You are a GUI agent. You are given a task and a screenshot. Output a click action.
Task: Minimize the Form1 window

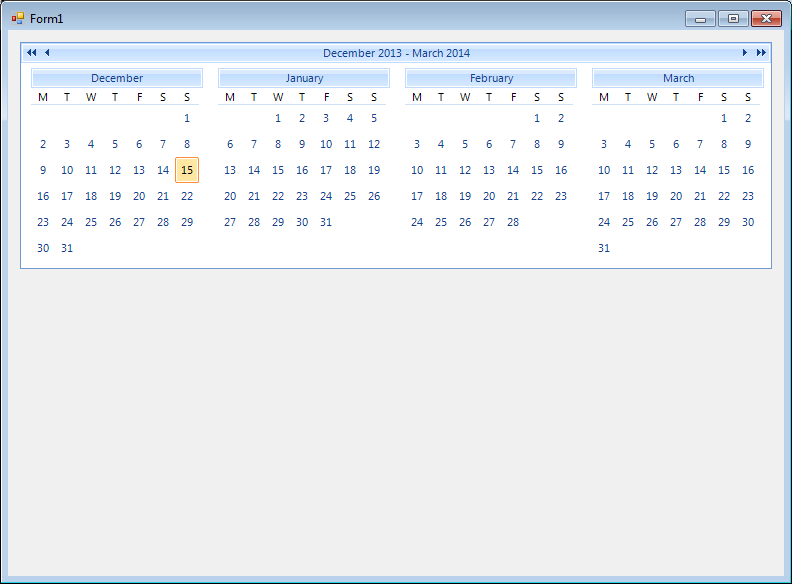[700, 19]
